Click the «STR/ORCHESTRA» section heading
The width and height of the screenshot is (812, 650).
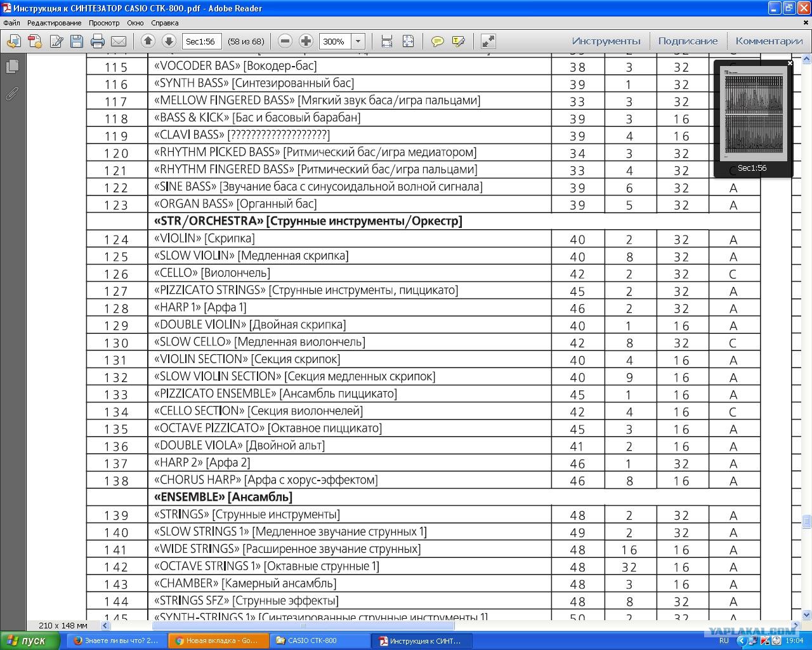coord(308,221)
